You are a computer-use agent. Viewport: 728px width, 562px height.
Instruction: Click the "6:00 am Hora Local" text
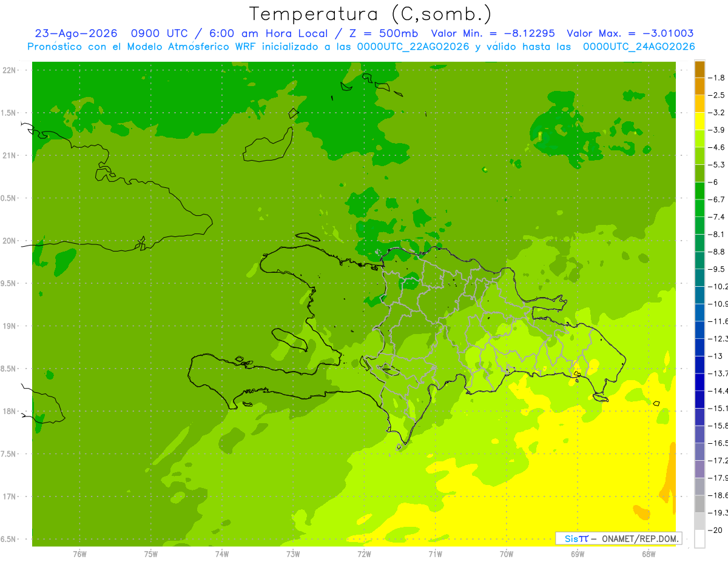269,34
